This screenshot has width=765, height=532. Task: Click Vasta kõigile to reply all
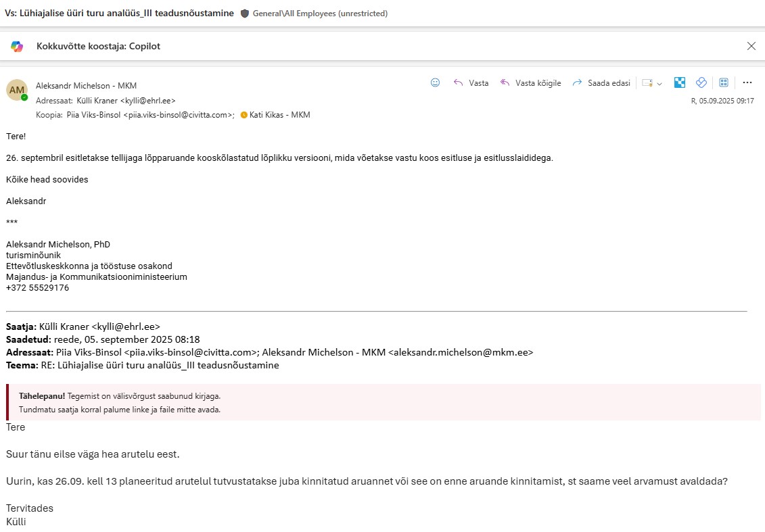(530, 83)
